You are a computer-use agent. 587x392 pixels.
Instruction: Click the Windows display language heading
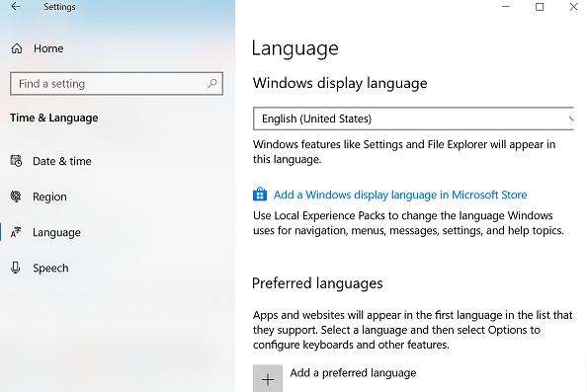[340, 83]
